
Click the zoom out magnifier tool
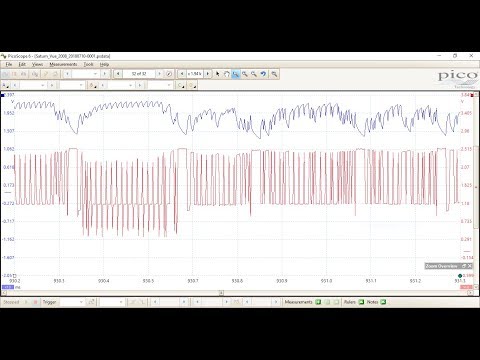point(254,74)
